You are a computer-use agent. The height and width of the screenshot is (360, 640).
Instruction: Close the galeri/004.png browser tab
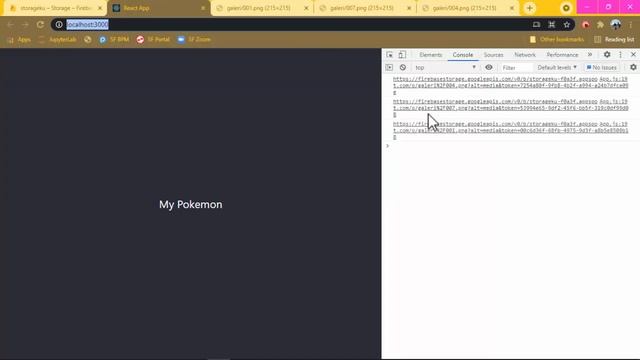[512, 8]
